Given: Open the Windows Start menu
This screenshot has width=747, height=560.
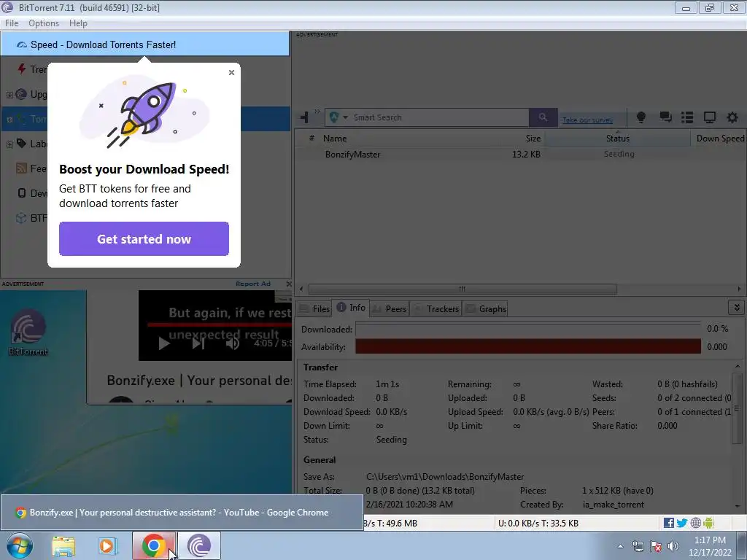Looking at the screenshot, I should pos(19,545).
